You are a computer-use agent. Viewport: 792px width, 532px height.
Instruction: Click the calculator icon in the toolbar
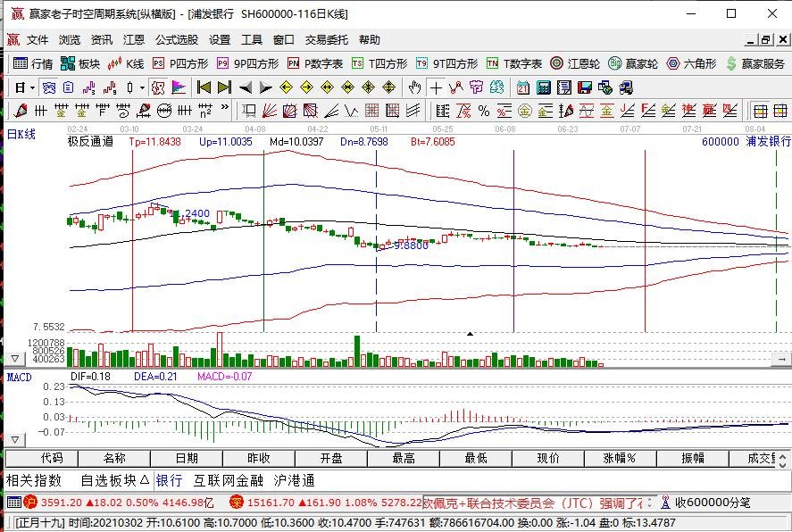click(x=544, y=87)
